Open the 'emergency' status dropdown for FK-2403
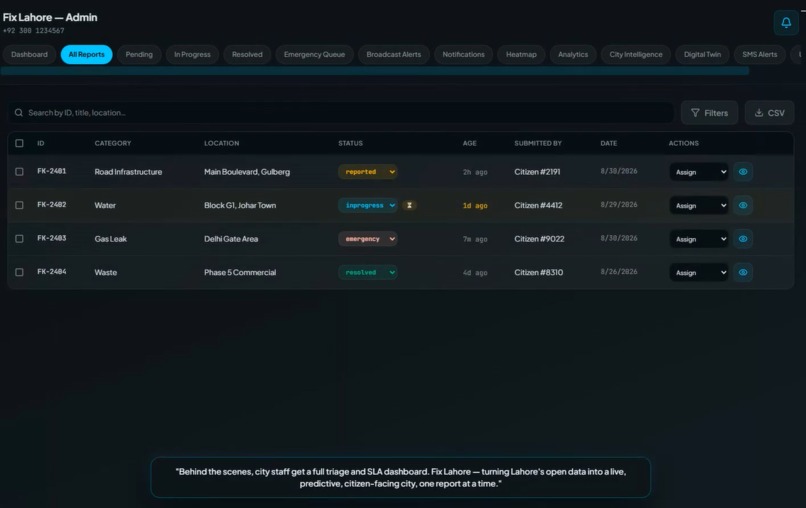Screen dimensions: 806x508 coord(368,239)
